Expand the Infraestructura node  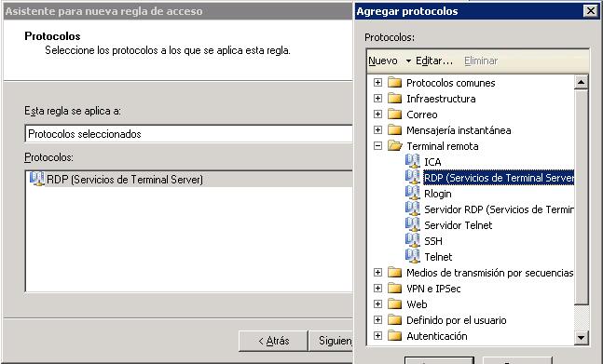pyautogui.click(x=378, y=99)
